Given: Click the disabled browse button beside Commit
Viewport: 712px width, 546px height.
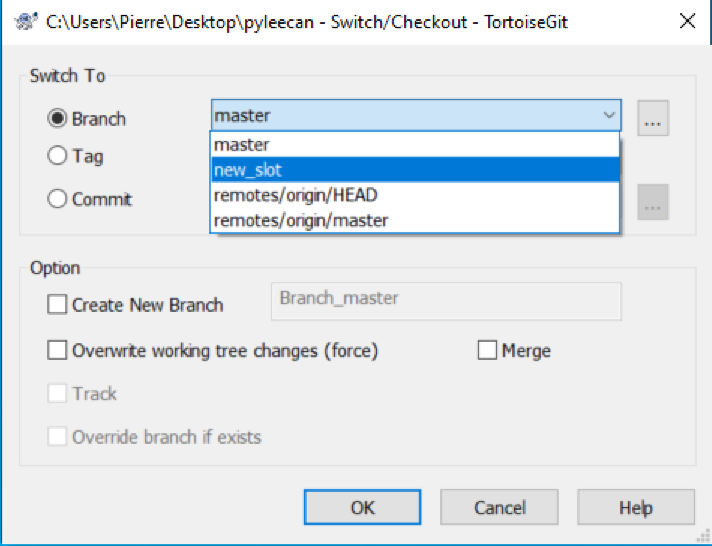Looking at the screenshot, I should [x=653, y=202].
